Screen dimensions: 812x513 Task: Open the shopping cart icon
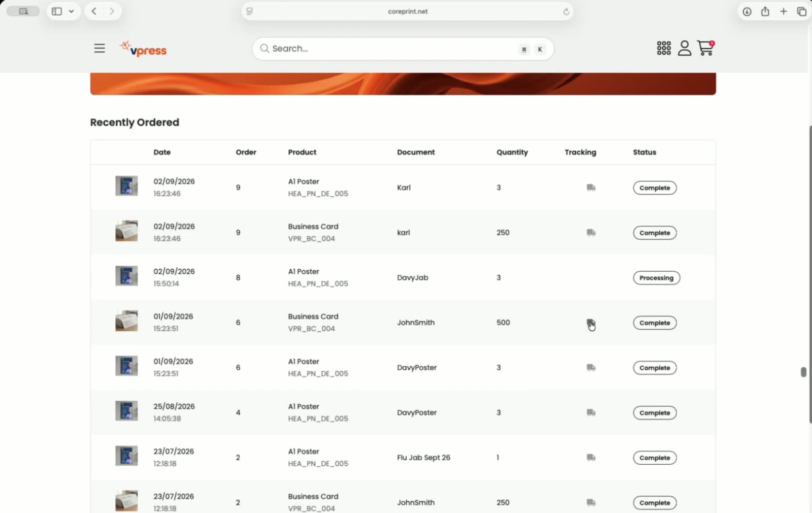[706, 48]
